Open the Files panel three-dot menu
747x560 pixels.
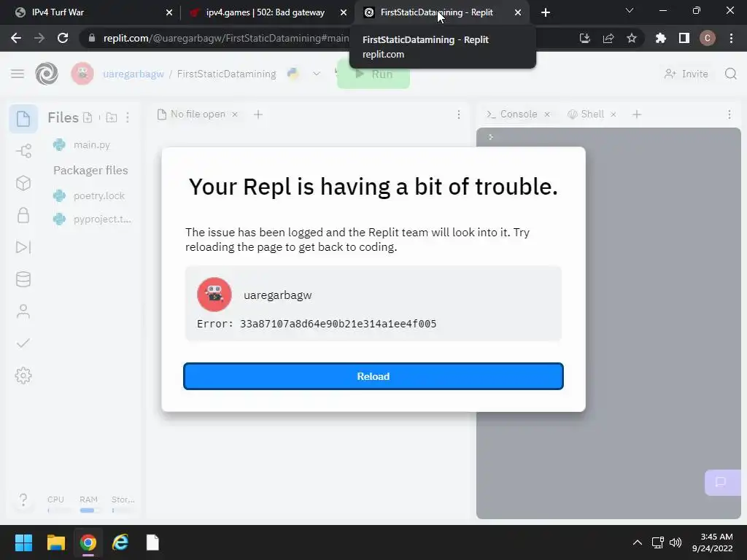point(128,117)
